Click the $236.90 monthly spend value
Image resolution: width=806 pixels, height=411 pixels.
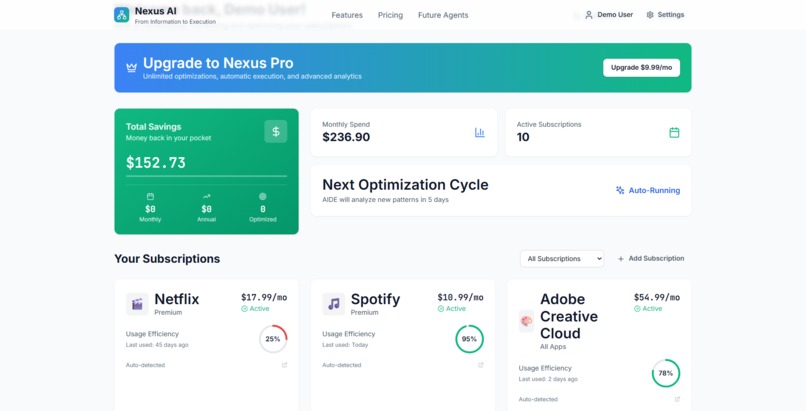[346, 137]
